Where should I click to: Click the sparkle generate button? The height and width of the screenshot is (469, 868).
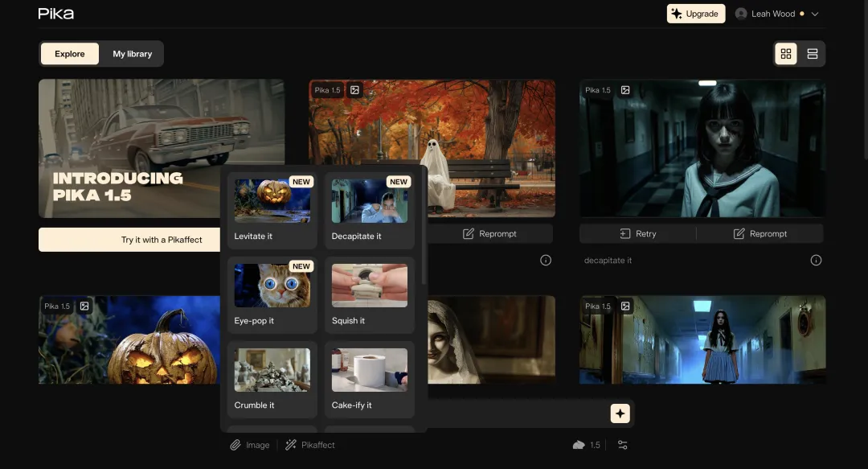pos(620,413)
